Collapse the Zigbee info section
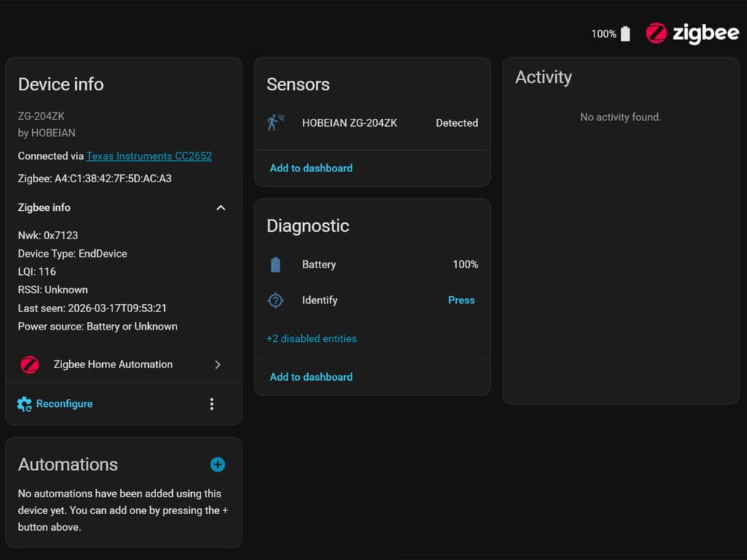Image resolution: width=747 pixels, height=560 pixels. pos(220,208)
